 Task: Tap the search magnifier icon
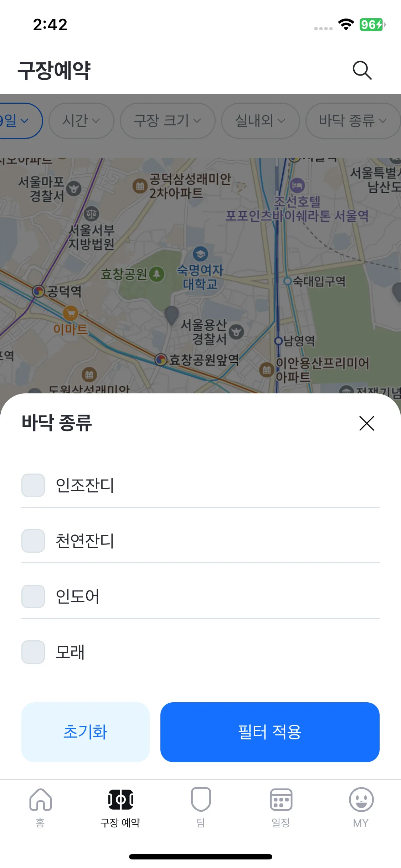(x=362, y=70)
